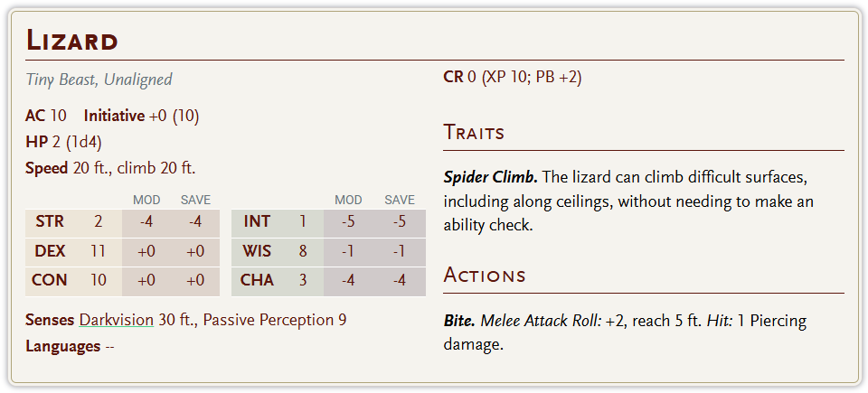Screen dimensions: 868x393
Task: Click the CHA save -4 cell
Action: point(399,280)
